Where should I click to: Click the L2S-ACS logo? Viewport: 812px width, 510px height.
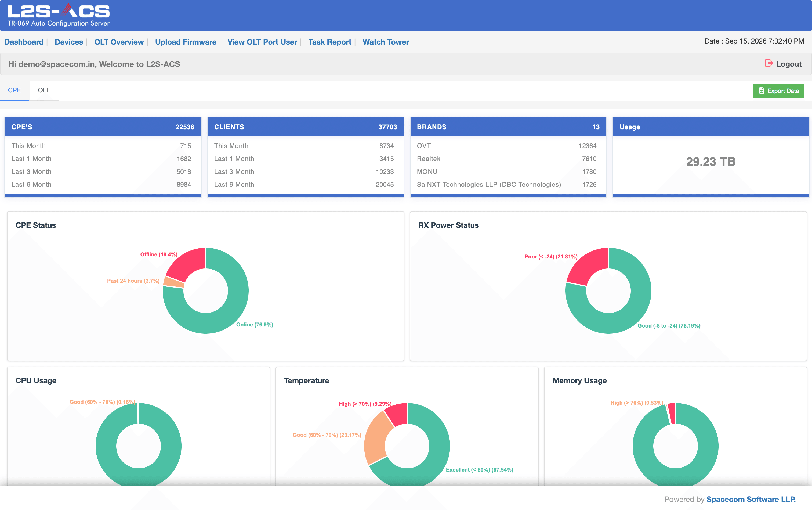(x=59, y=15)
